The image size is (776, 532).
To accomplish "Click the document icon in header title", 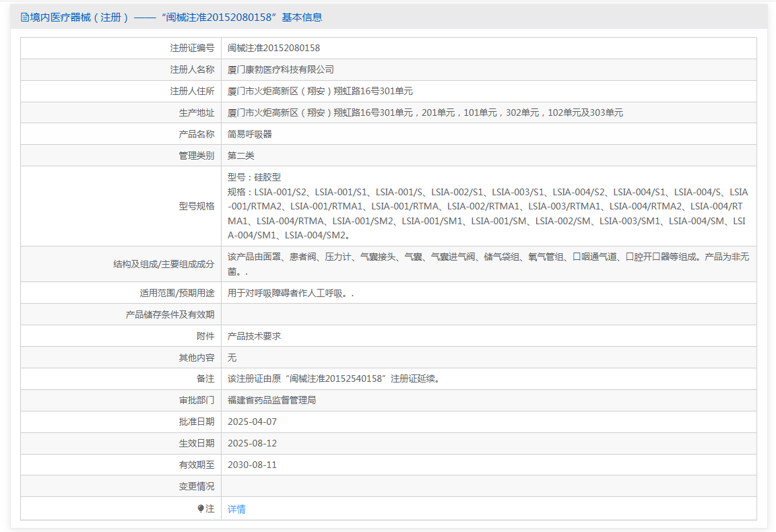I will [25, 18].
